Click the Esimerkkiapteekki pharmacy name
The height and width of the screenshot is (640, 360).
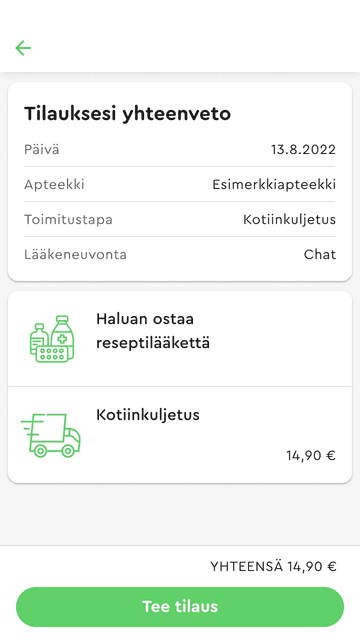pos(274,184)
